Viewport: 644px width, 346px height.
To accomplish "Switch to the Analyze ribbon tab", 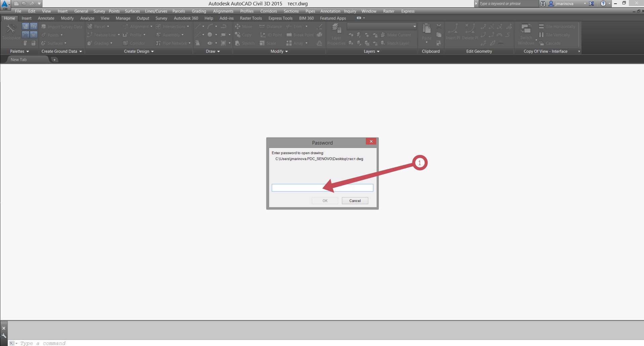I will pyautogui.click(x=87, y=18).
